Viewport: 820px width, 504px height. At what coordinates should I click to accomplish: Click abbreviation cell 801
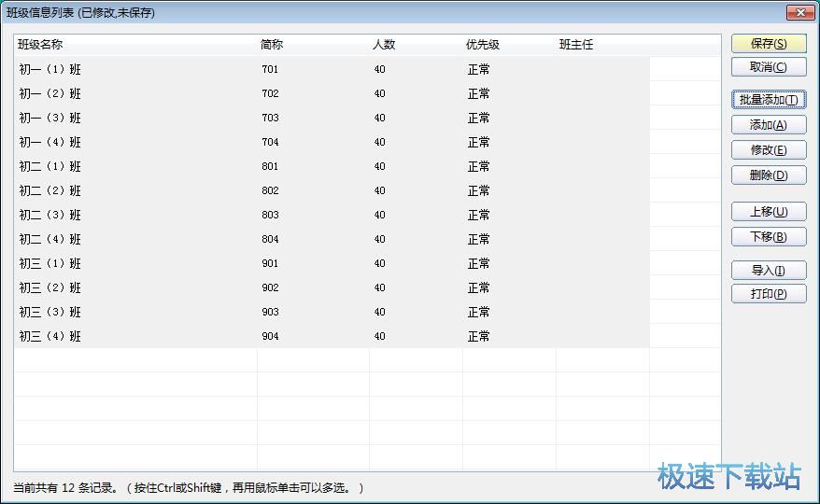coord(270,166)
